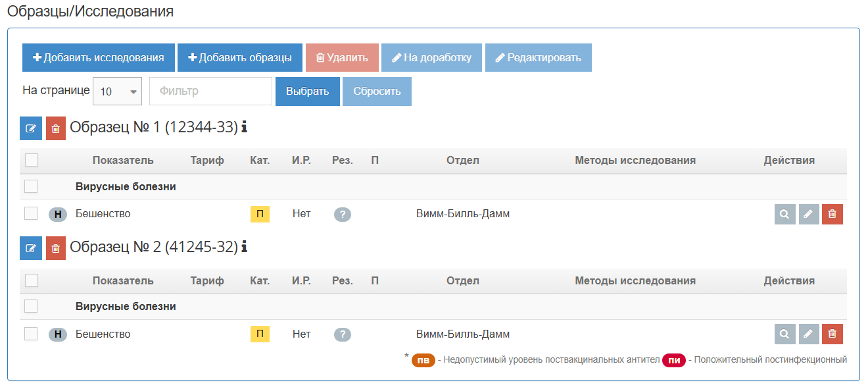Viewport: 868px width, 391px height.
Task: Click the Выбрать button
Action: tap(307, 91)
